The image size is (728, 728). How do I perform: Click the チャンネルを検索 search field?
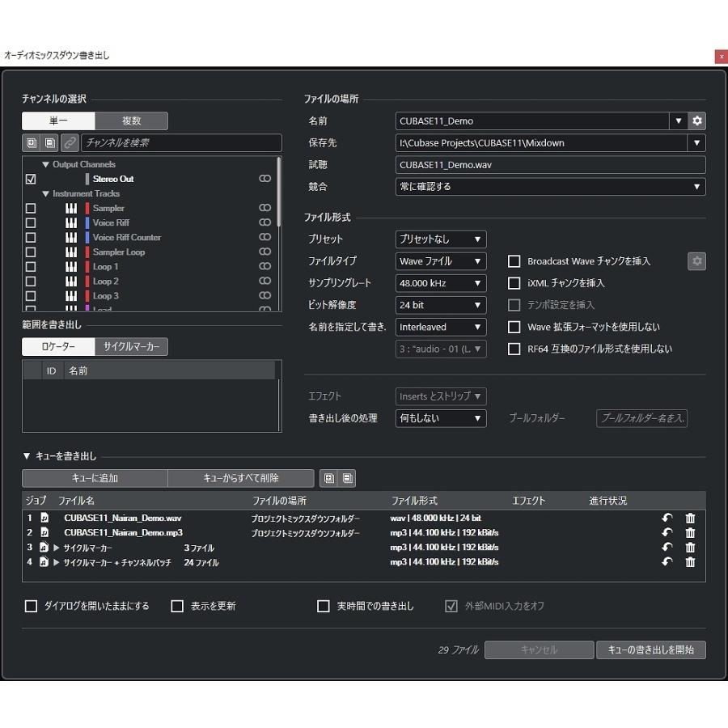pyautogui.click(x=181, y=143)
